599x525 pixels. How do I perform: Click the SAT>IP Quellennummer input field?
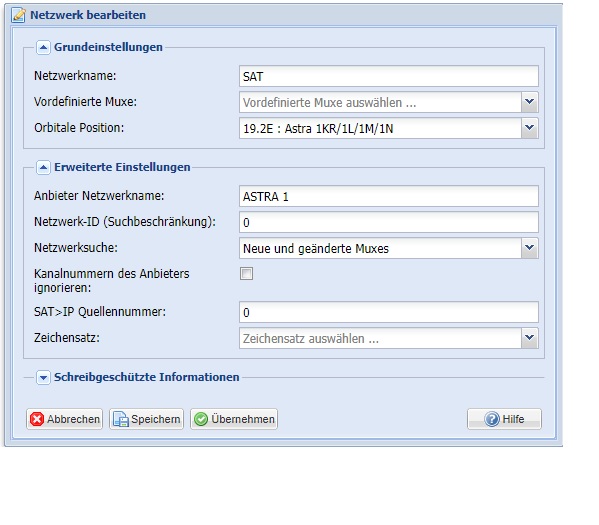(389, 312)
